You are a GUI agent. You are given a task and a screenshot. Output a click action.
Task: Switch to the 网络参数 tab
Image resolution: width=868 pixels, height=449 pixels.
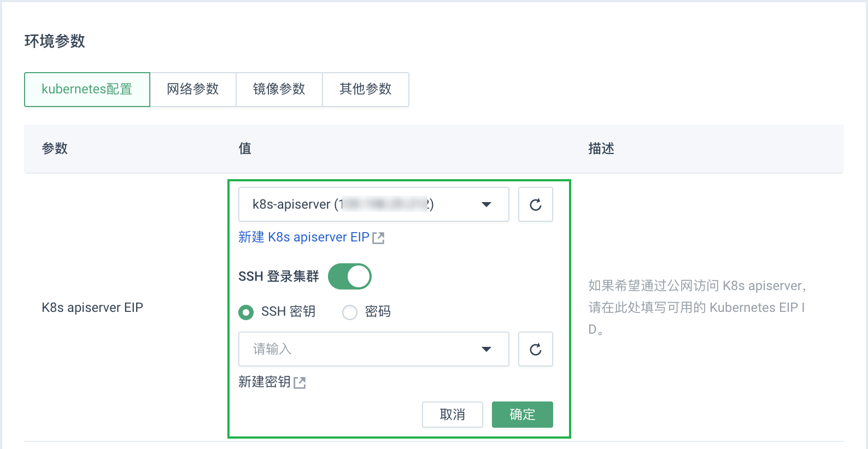pyautogui.click(x=193, y=89)
